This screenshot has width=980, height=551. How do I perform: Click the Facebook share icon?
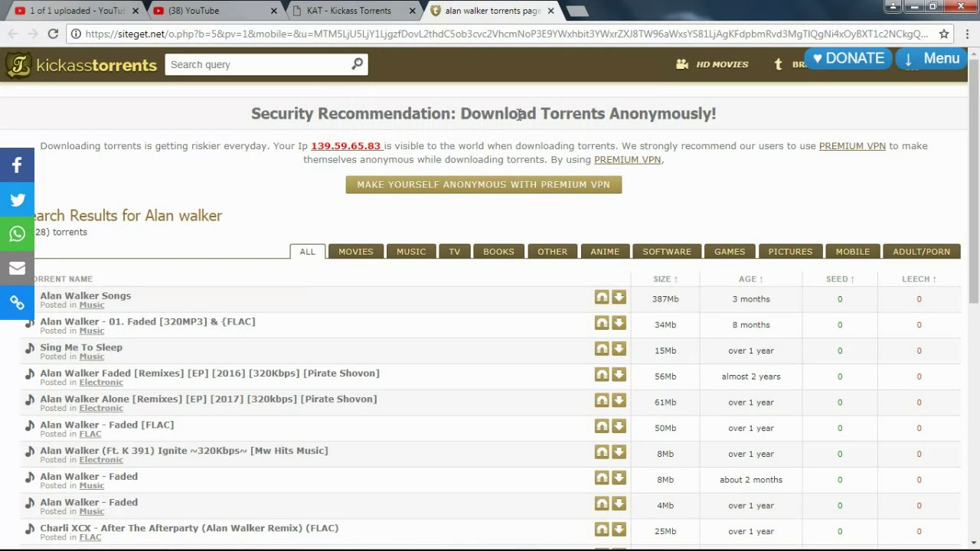pyautogui.click(x=17, y=165)
